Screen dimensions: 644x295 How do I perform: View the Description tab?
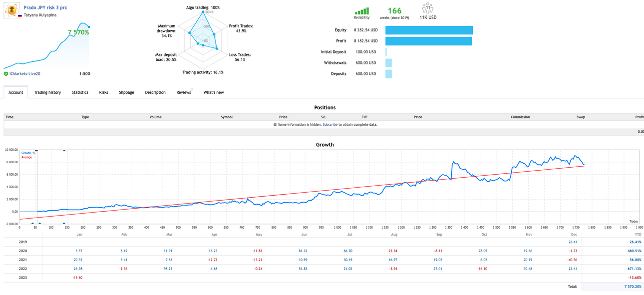click(155, 92)
